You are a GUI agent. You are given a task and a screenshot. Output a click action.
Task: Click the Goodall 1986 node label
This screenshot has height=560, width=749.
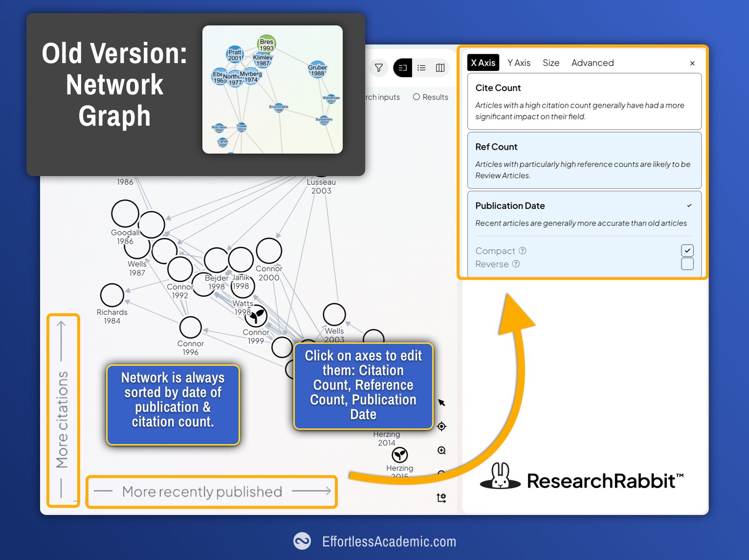(x=125, y=237)
